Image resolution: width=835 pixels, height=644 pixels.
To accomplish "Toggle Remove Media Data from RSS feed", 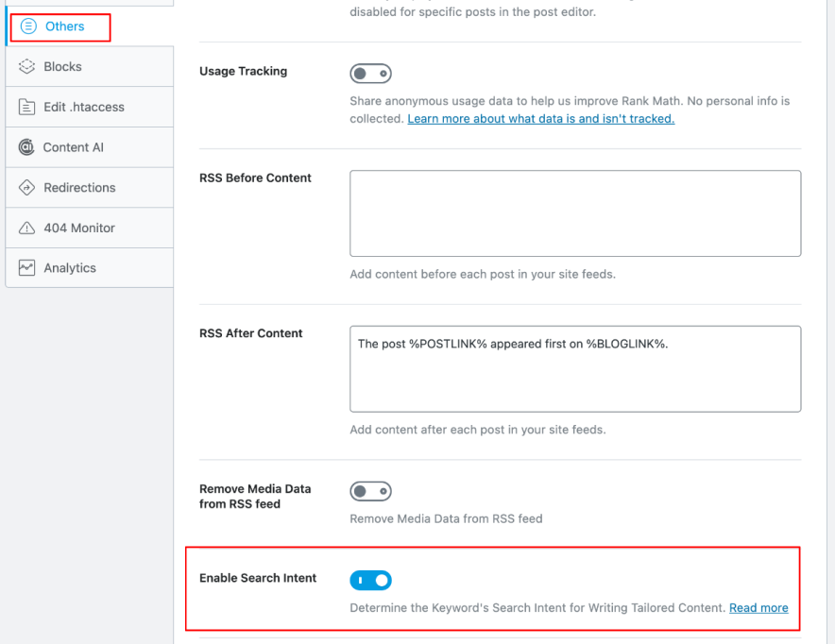I will point(370,490).
